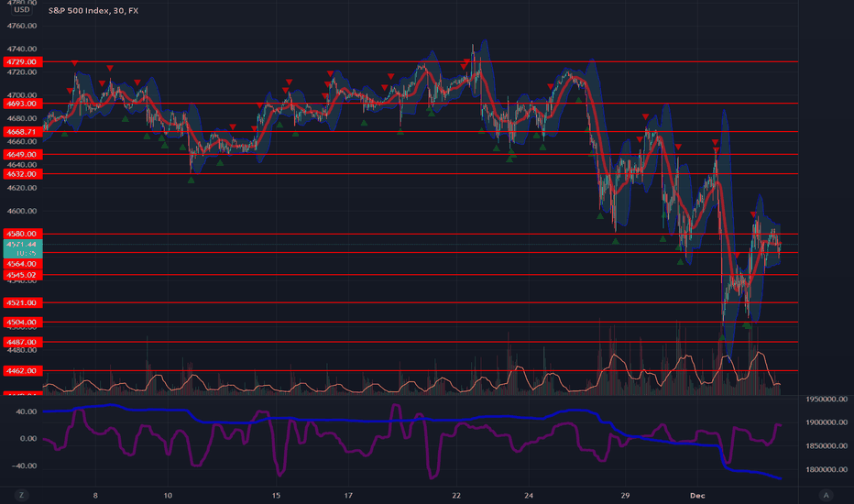Toggle the A auto-scale button

(826, 495)
